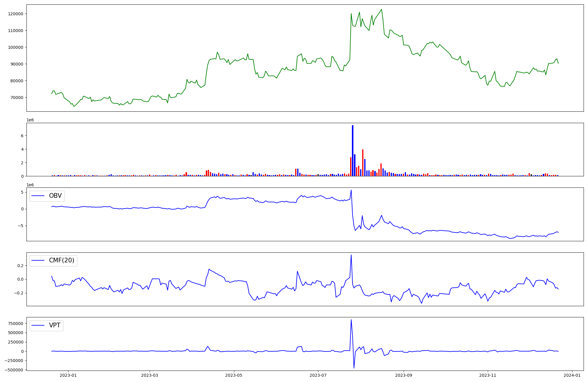Click the 2023-03 x-axis date label

[150, 375]
